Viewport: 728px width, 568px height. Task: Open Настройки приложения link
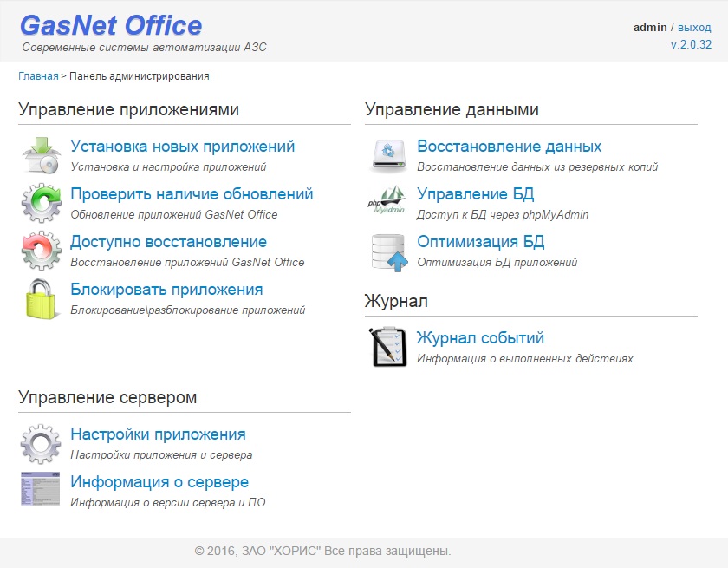pos(158,434)
